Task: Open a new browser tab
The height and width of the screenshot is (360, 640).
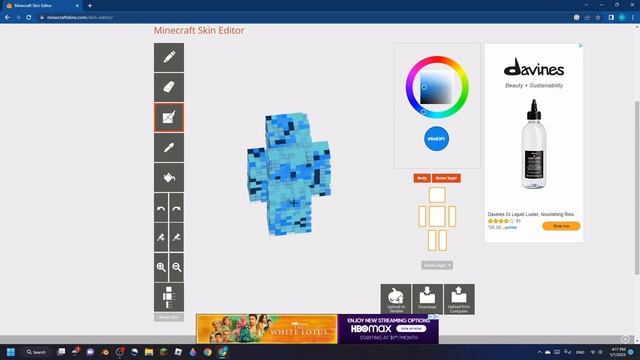Action: point(90,6)
